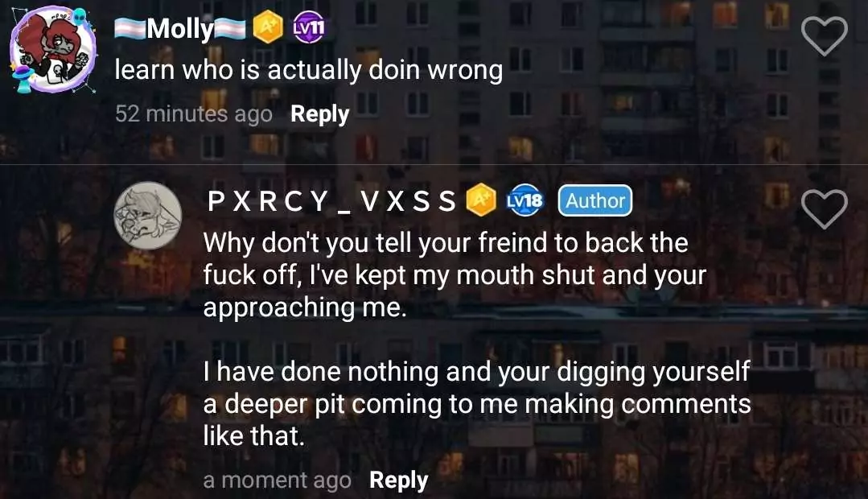This screenshot has width=868, height=499.
Task: Tap PXRCY_VXSS's gold A+ badge
Action: pyautogui.click(x=480, y=200)
